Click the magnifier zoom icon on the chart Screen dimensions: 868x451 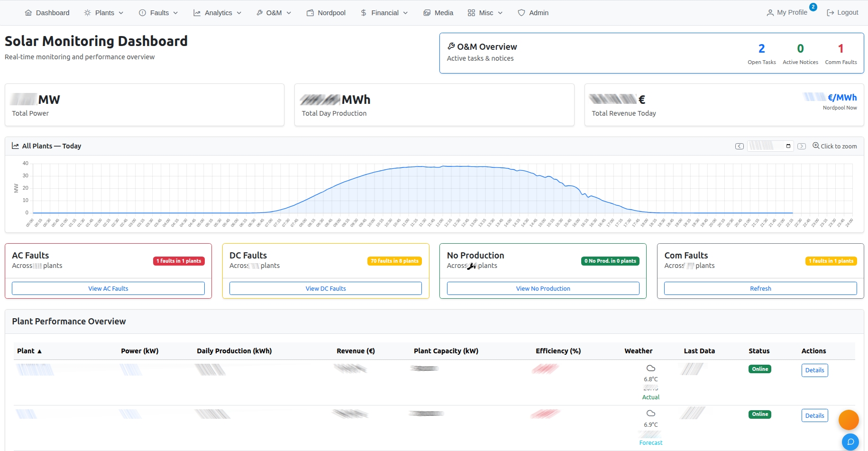coord(816,146)
